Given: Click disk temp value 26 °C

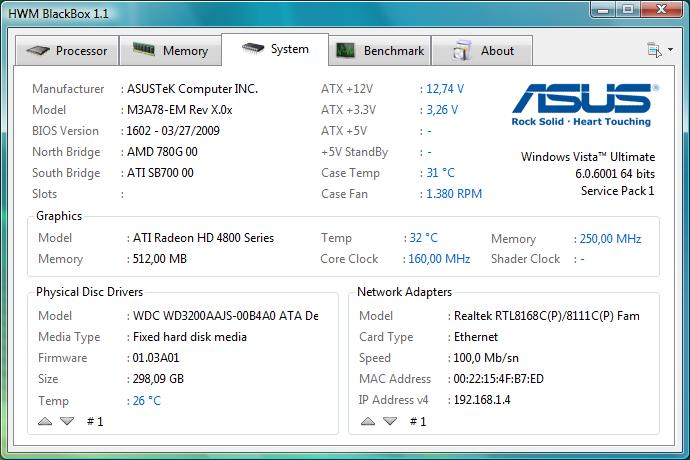Looking at the screenshot, I should (147, 401).
